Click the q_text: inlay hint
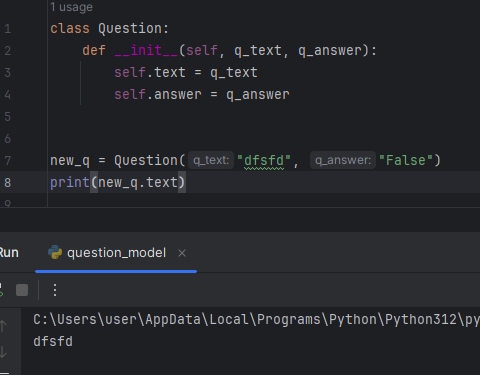Viewport: 480px width, 375px height. 211,160
